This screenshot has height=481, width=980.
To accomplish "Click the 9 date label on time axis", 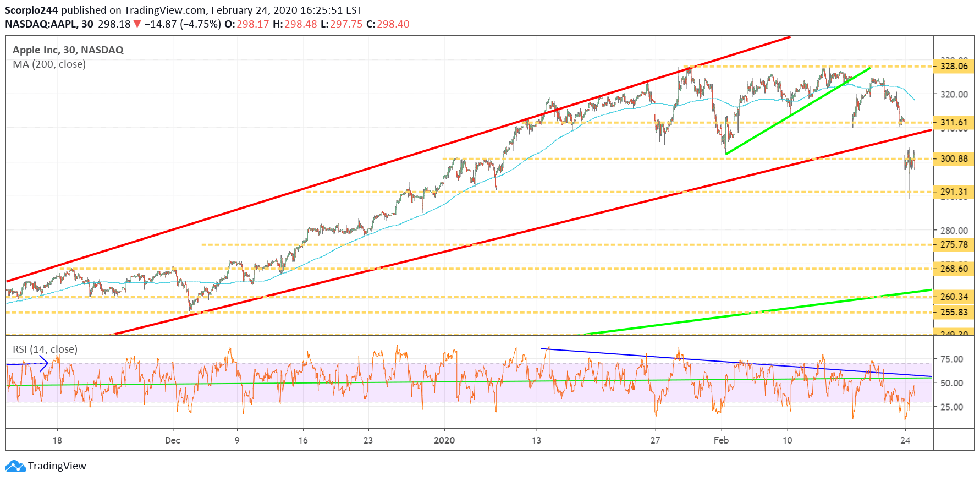I will (x=237, y=440).
